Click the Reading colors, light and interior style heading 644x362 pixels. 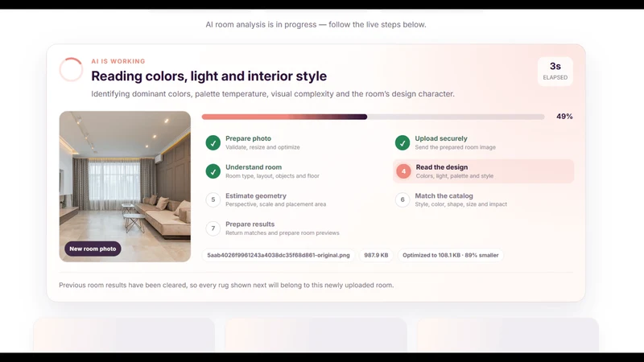click(209, 76)
